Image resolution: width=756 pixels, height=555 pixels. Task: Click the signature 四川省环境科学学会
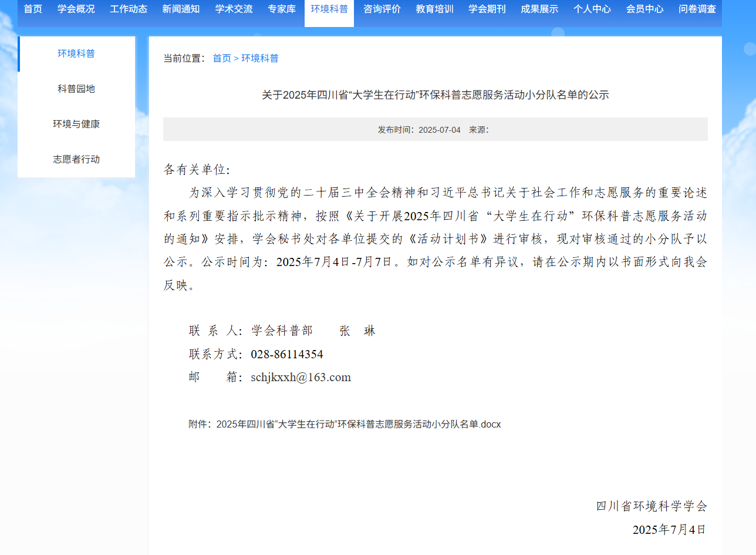click(652, 506)
